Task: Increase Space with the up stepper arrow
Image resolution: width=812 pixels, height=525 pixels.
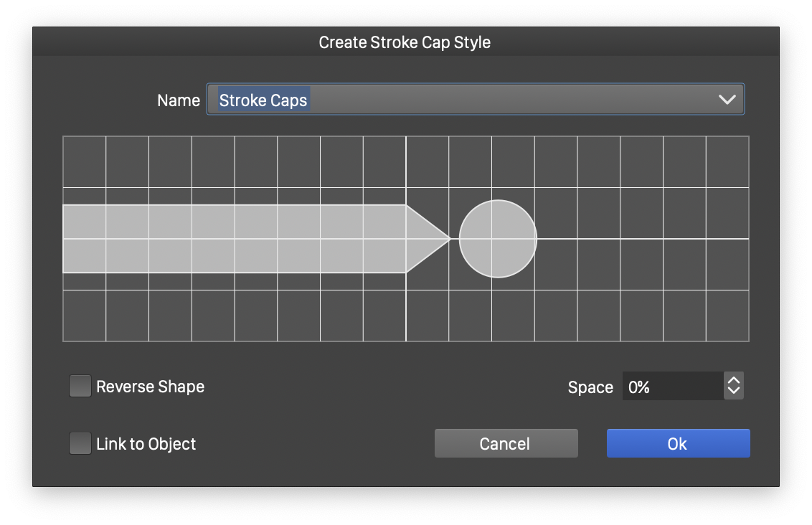Action: click(x=733, y=380)
